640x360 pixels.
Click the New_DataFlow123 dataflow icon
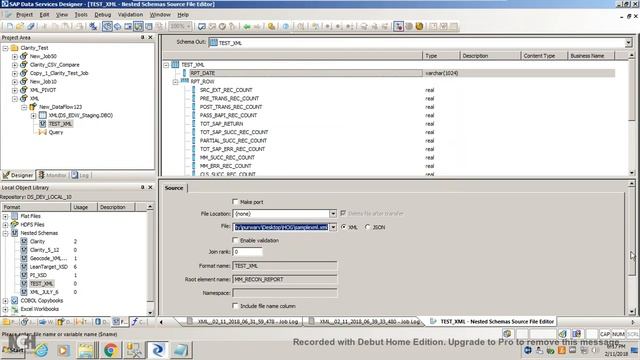coord(33,107)
